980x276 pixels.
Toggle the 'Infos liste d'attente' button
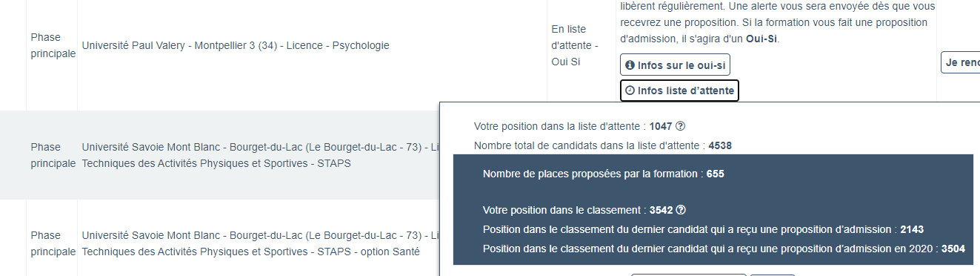pyautogui.click(x=679, y=91)
